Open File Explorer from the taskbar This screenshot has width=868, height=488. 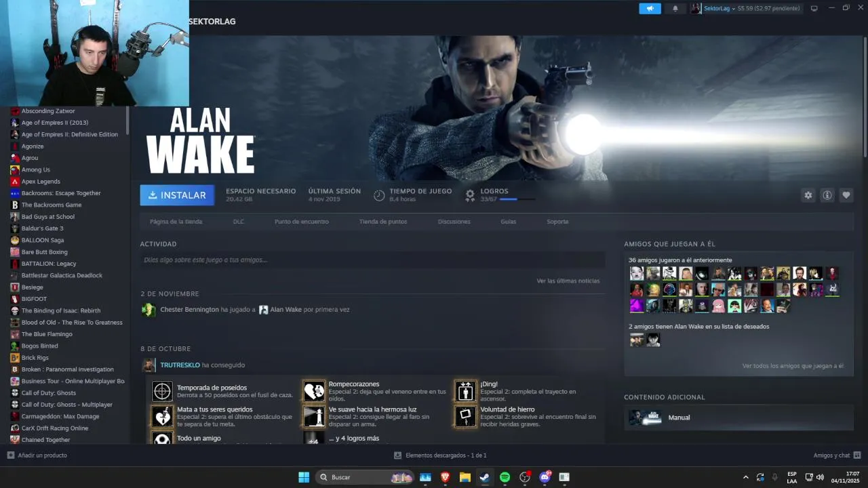coord(465,477)
